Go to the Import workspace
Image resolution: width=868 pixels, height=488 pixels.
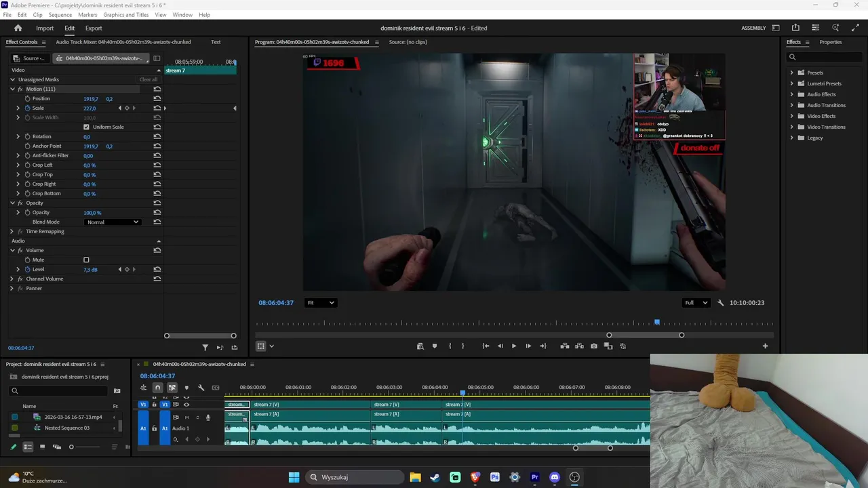pyautogui.click(x=45, y=28)
